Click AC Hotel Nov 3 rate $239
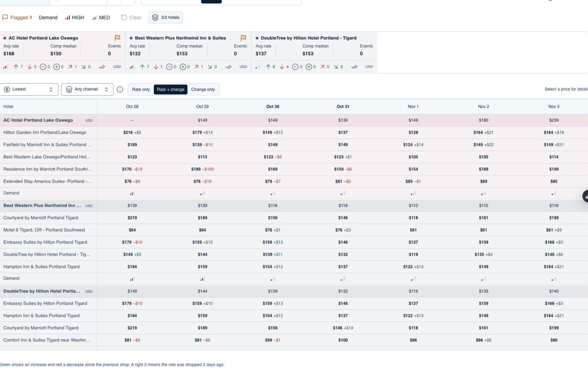Viewport: 588px width, 379px height. tap(554, 120)
